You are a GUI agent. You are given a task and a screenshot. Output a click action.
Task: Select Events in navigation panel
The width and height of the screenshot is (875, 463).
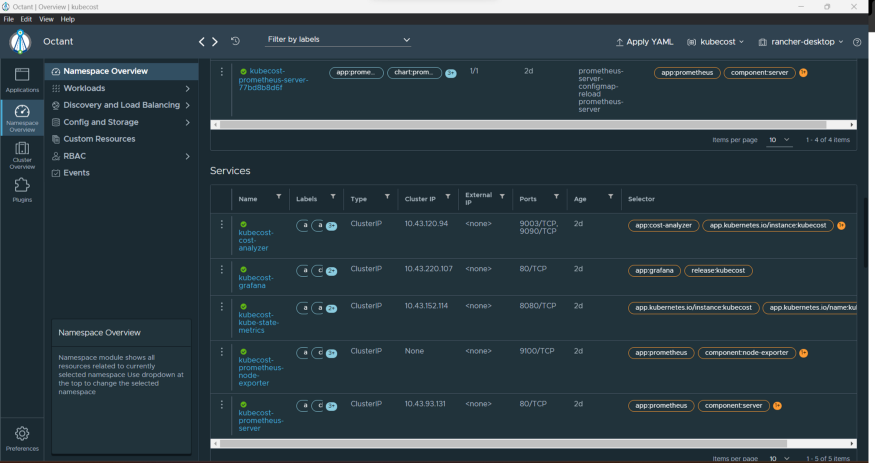76,173
